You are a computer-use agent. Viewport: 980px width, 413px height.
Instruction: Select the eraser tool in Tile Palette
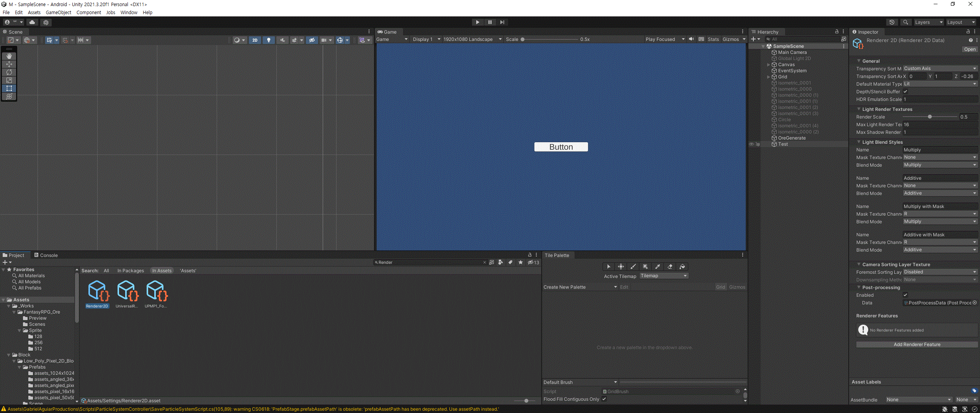click(670, 267)
